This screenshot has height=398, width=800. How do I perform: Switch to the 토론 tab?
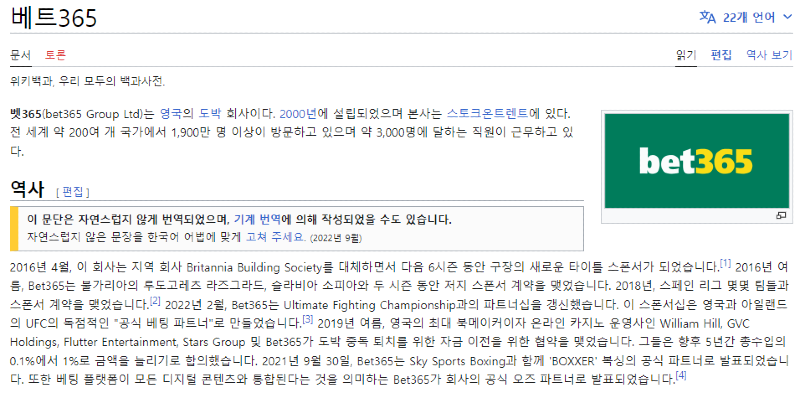coord(55,55)
